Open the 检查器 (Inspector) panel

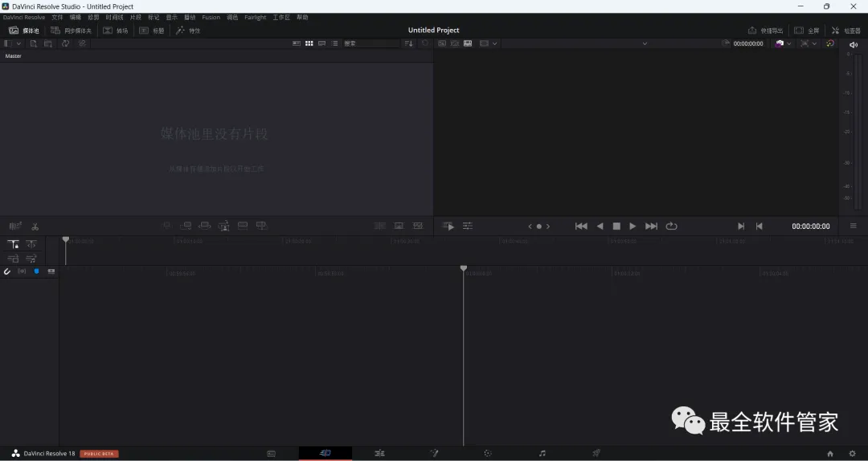[x=845, y=31]
